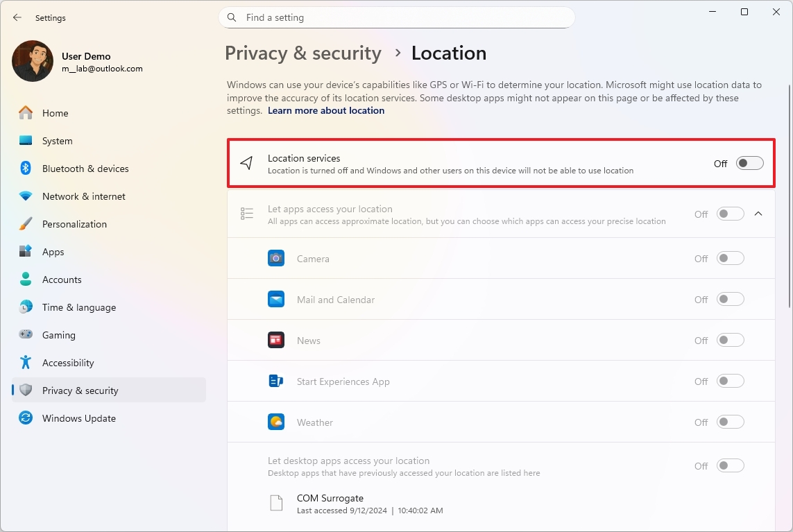Click the Find a setting search box
The width and height of the screenshot is (793, 532).
tap(402, 17)
